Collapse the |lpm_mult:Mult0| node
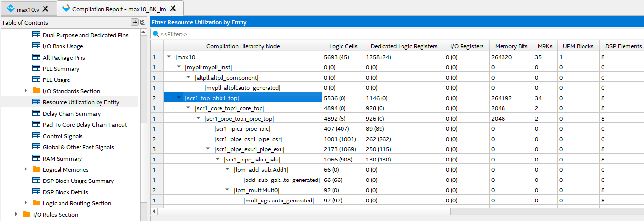Image resolution: width=644 pixels, height=221 pixels. point(227,190)
